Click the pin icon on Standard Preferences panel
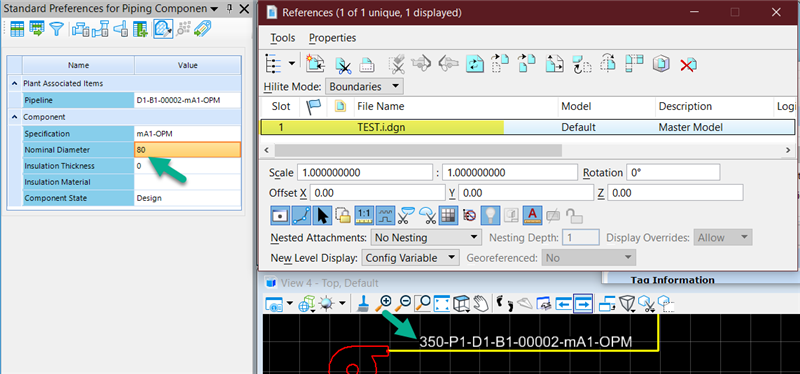800x374 pixels. pos(229,9)
